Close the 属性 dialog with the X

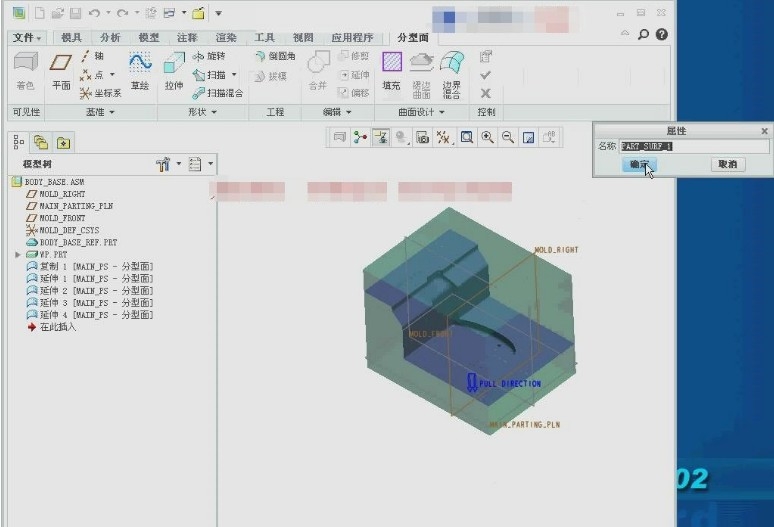pos(765,131)
